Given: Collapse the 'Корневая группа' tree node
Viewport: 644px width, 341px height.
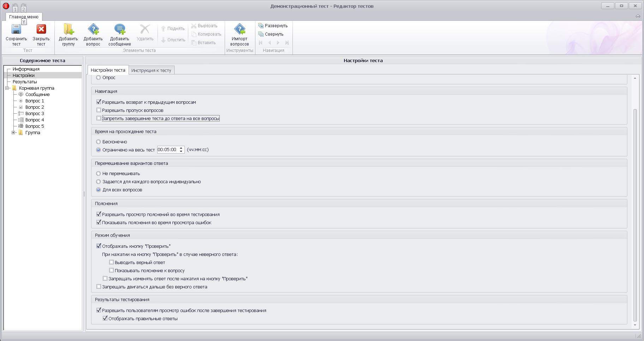Looking at the screenshot, I should [x=7, y=88].
